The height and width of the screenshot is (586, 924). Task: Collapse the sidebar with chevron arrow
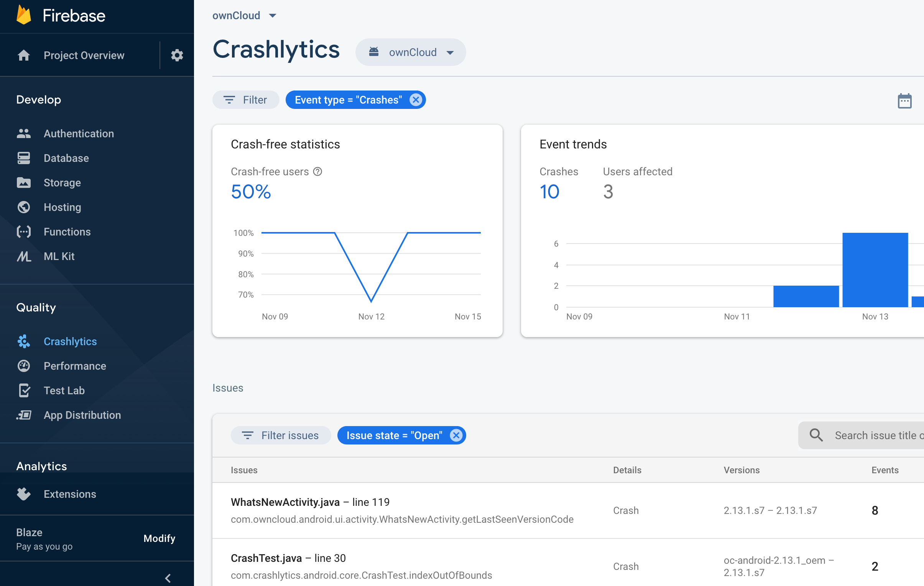pyautogui.click(x=168, y=578)
